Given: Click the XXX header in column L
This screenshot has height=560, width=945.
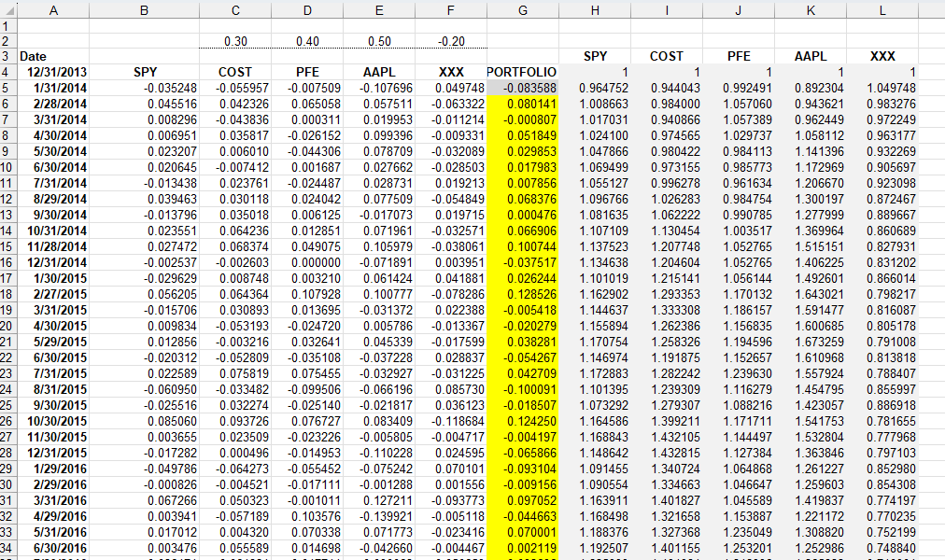Looking at the screenshot, I should pyautogui.click(x=882, y=55).
